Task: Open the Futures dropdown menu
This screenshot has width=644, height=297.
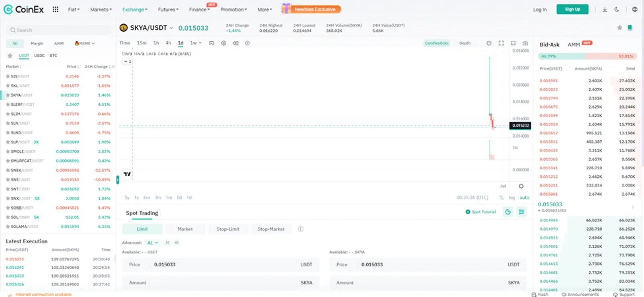Action: [168, 9]
